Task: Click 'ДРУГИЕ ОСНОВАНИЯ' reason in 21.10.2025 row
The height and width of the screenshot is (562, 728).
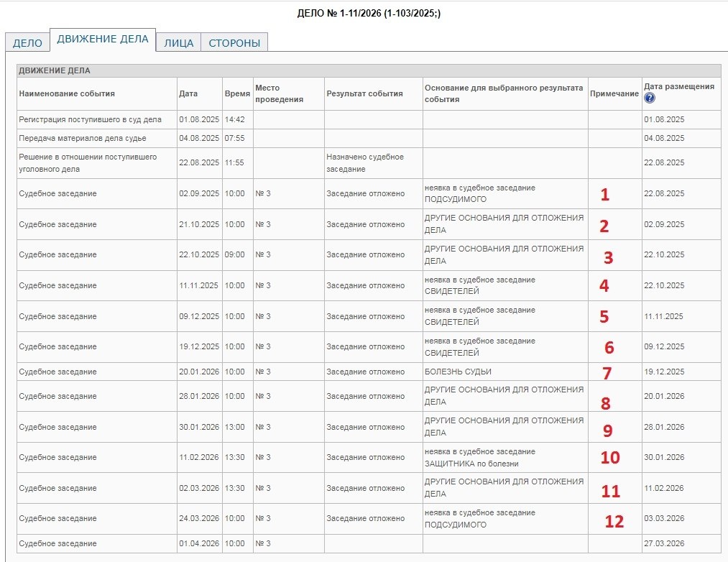Action: coord(504,224)
